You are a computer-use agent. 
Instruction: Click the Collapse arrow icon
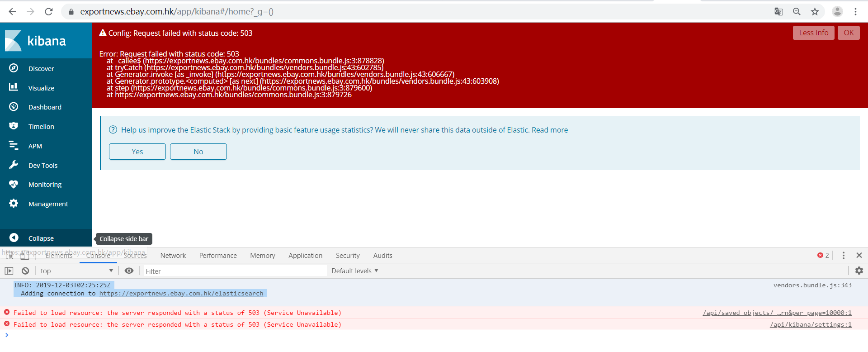[14, 238]
